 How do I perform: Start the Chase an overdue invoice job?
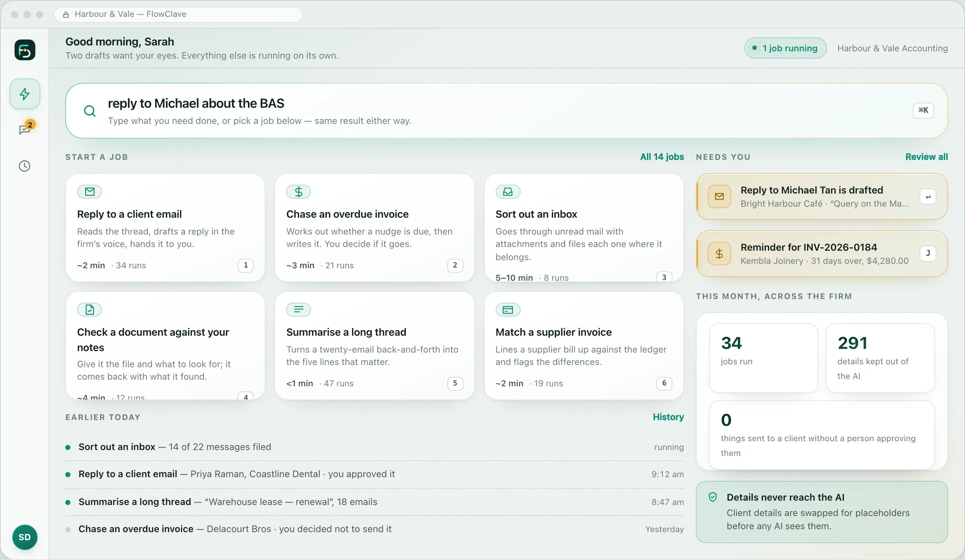coord(374,228)
